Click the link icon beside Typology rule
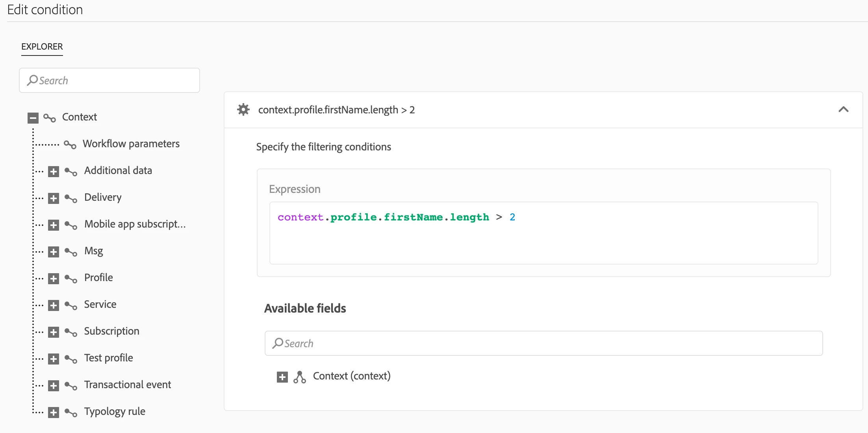This screenshot has width=868, height=433. (71, 412)
